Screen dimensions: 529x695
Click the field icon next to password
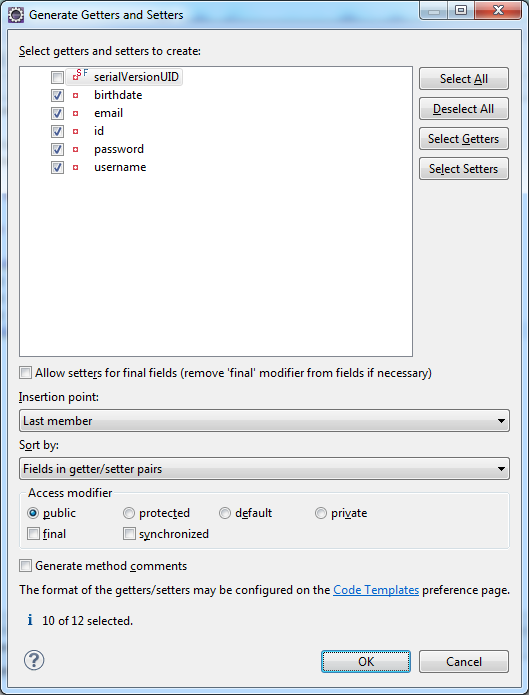click(x=75, y=149)
